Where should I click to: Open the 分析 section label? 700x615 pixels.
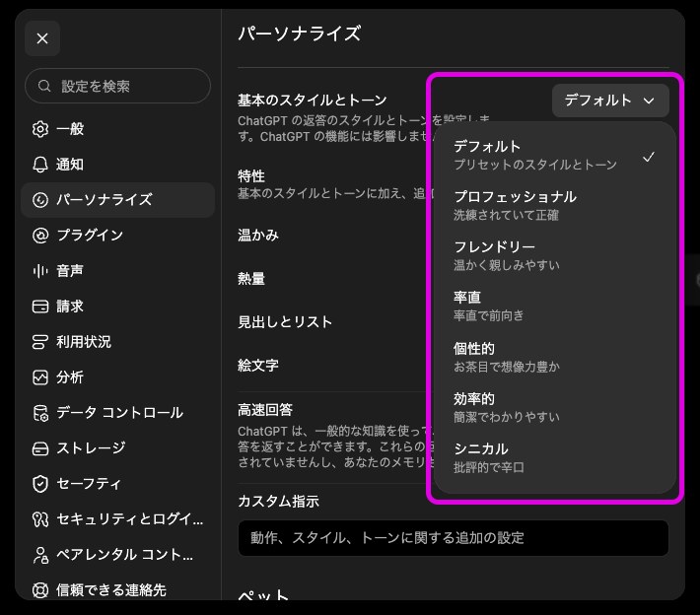(70, 377)
